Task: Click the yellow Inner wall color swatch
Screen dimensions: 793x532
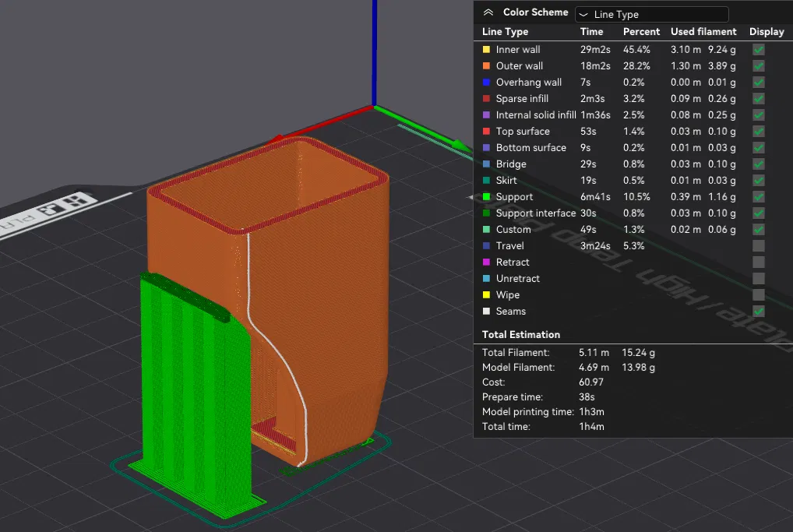Action: (x=487, y=50)
